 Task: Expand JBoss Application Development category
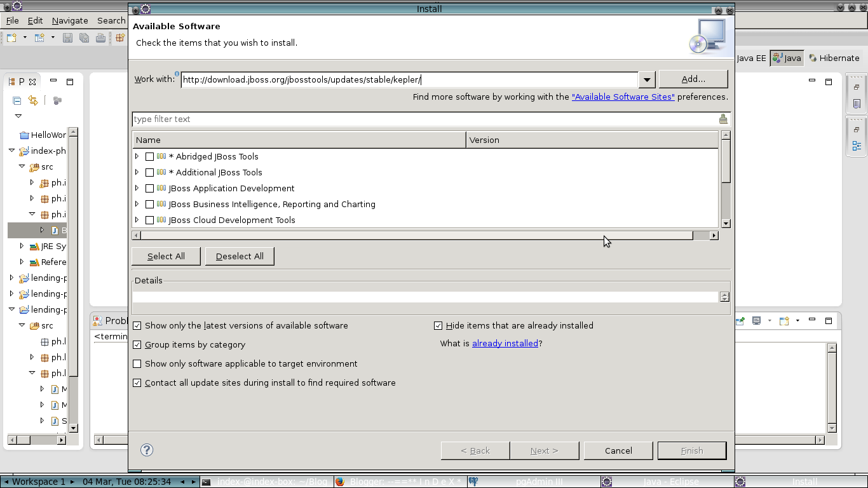(137, 188)
